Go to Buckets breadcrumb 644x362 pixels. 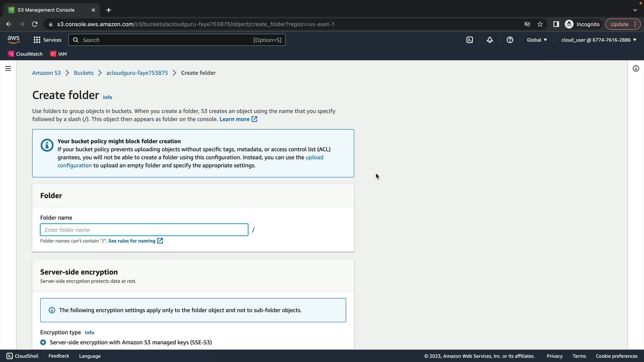point(84,73)
